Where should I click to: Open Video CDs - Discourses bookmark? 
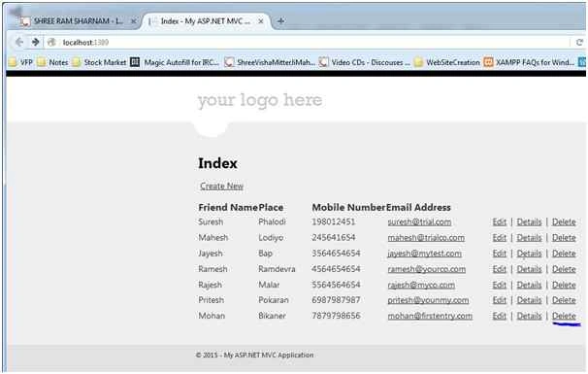[365, 62]
